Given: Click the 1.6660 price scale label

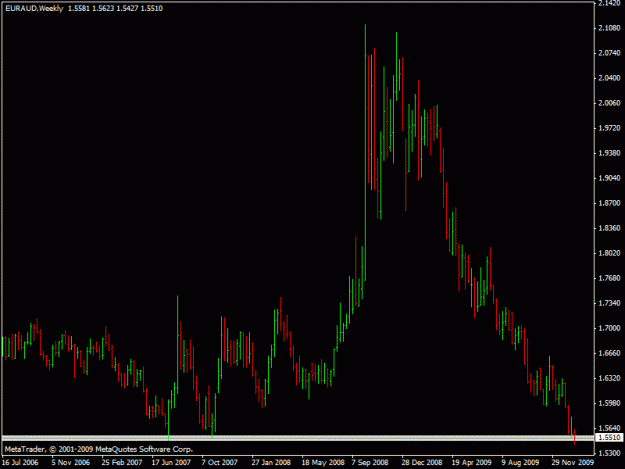Looking at the screenshot, I should tap(609, 353).
